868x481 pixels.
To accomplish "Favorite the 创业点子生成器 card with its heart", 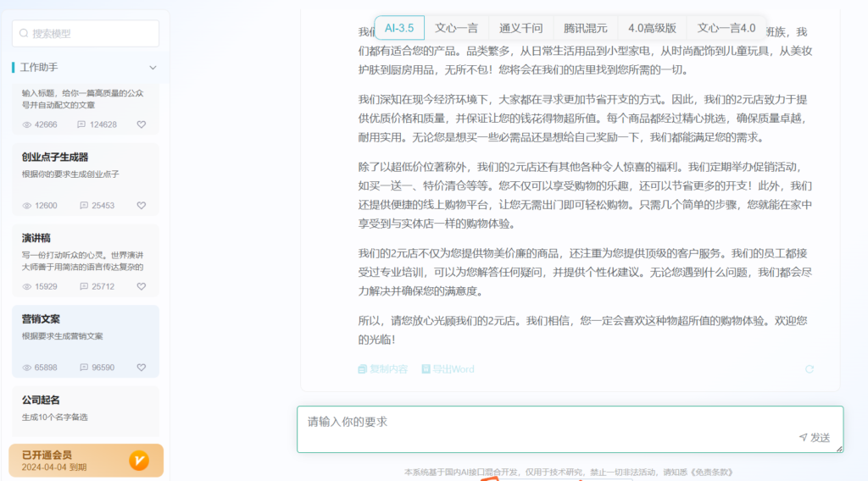I will 142,205.
